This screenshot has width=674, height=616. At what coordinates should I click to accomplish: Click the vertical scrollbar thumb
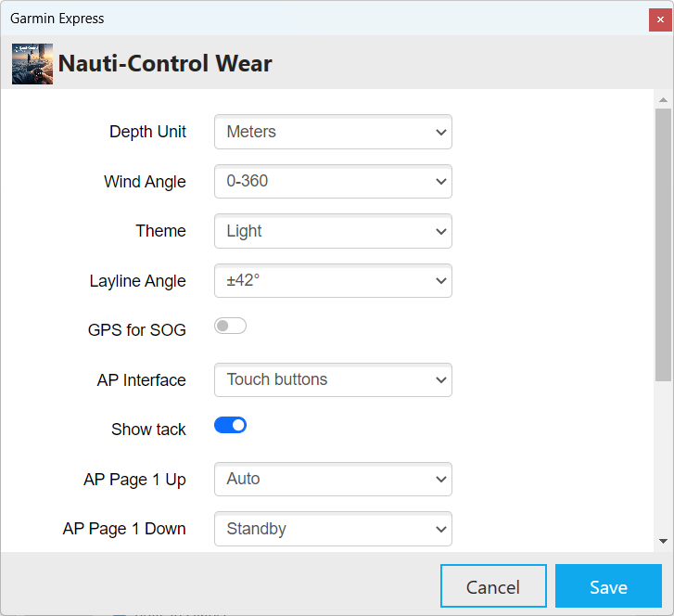click(663, 245)
